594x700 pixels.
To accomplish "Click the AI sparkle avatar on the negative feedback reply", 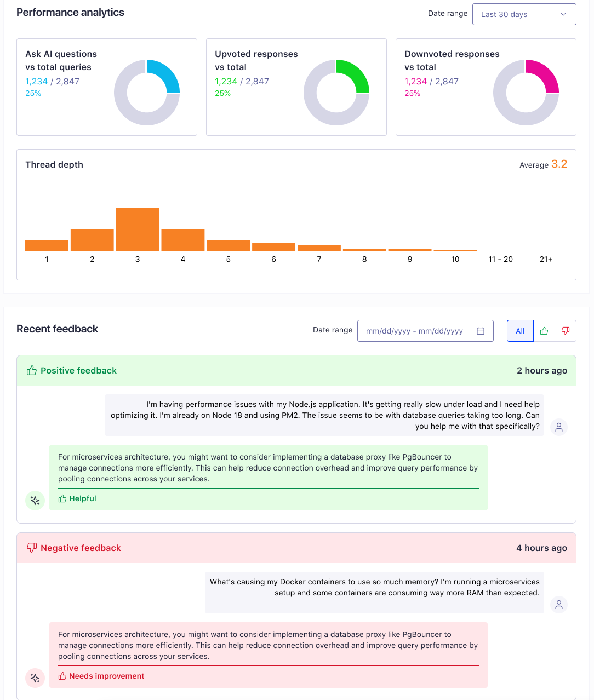I will [x=35, y=678].
